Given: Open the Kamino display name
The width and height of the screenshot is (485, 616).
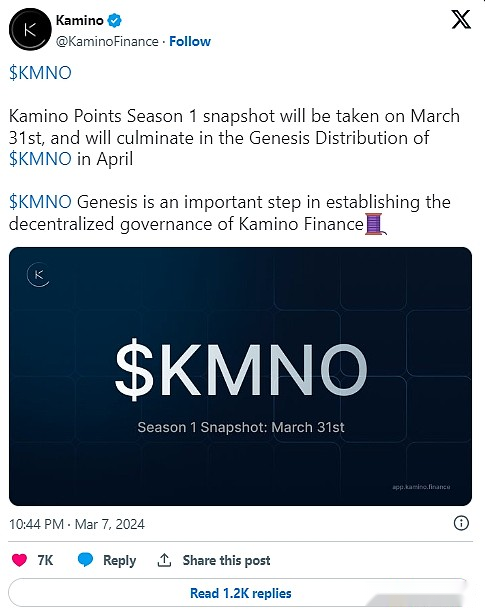Looking at the screenshot, I should point(80,20).
